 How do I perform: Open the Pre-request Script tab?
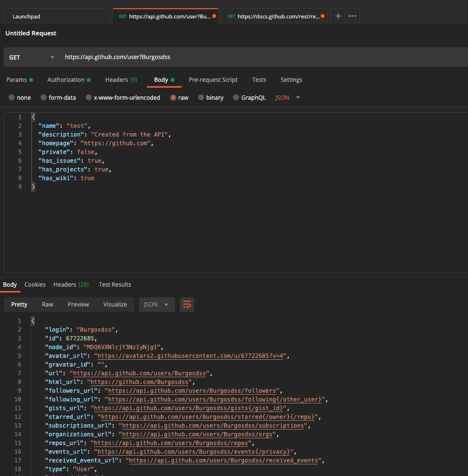point(213,80)
